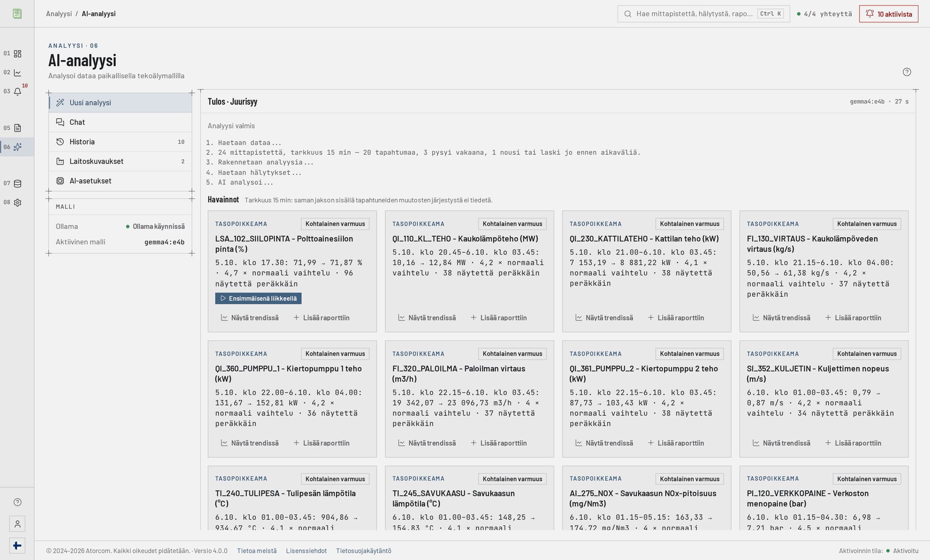Open the database icon numbered 07
This screenshot has height=560, width=930.
tap(17, 183)
